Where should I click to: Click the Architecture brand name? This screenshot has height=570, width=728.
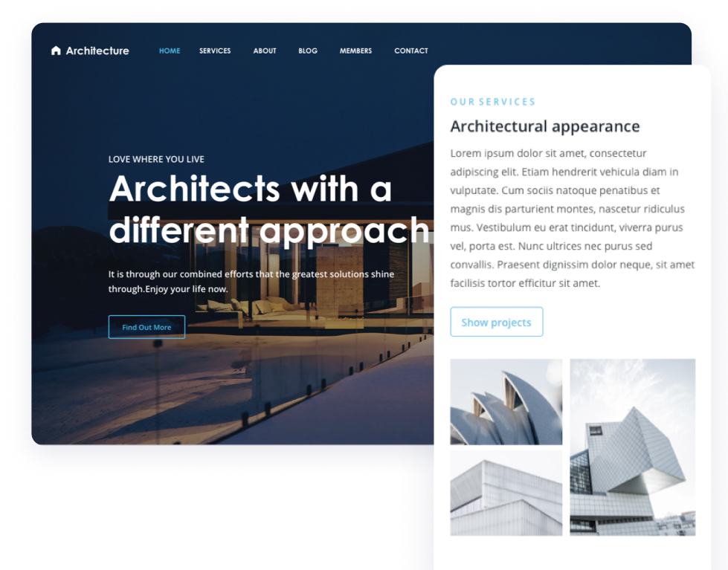tap(97, 51)
